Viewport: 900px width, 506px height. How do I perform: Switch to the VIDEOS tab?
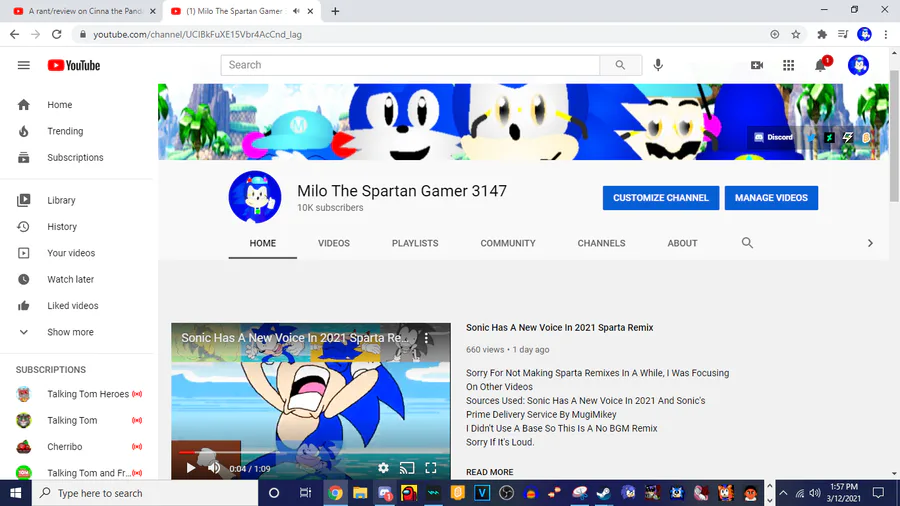(x=333, y=243)
